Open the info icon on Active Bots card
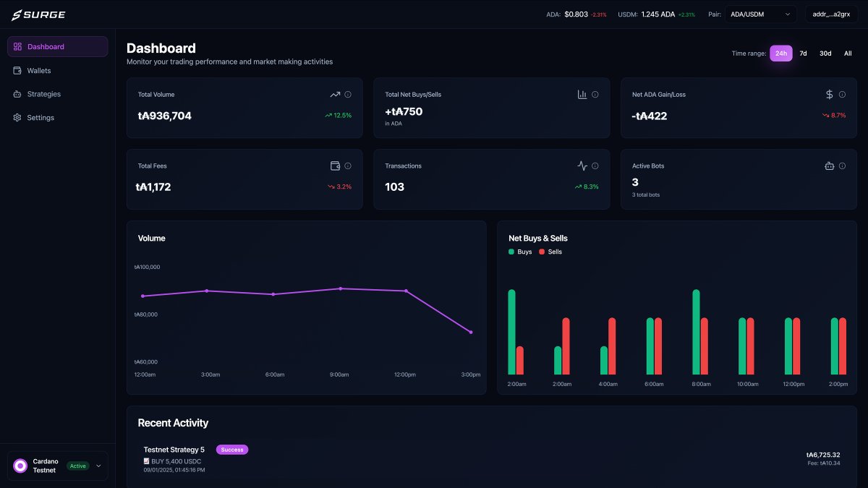Screen dimensions: 868x488 (x=843, y=166)
